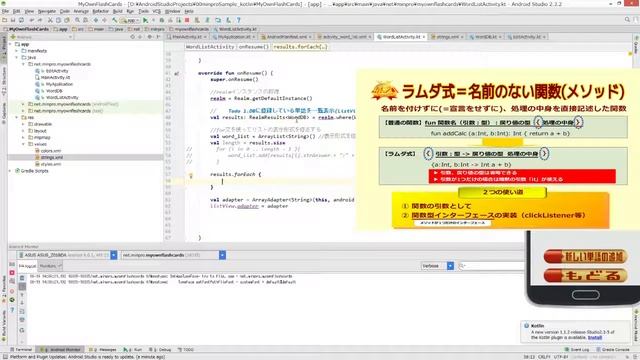Click the blue Help question mark toolbar icon
This screenshot has width=640, height=360.
click(238, 20)
